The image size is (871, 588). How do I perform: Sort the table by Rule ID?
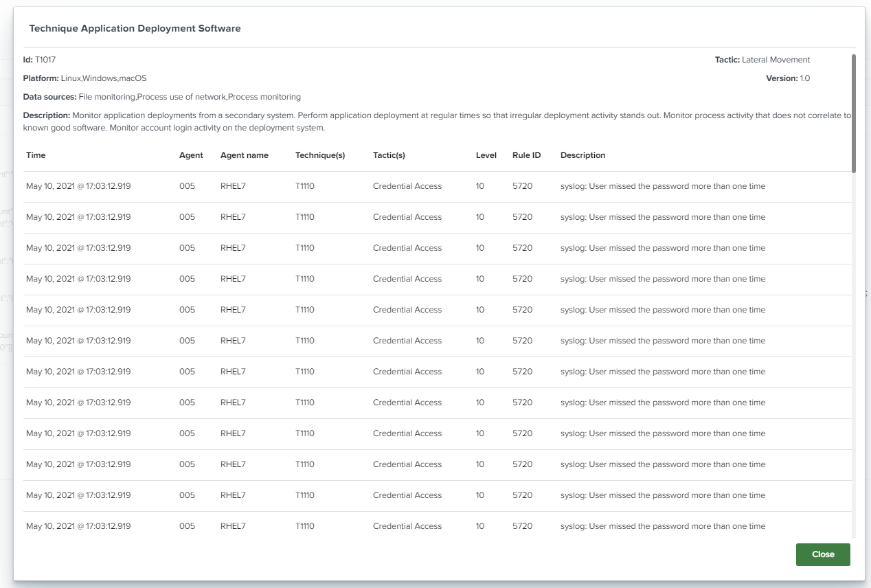point(525,155)
